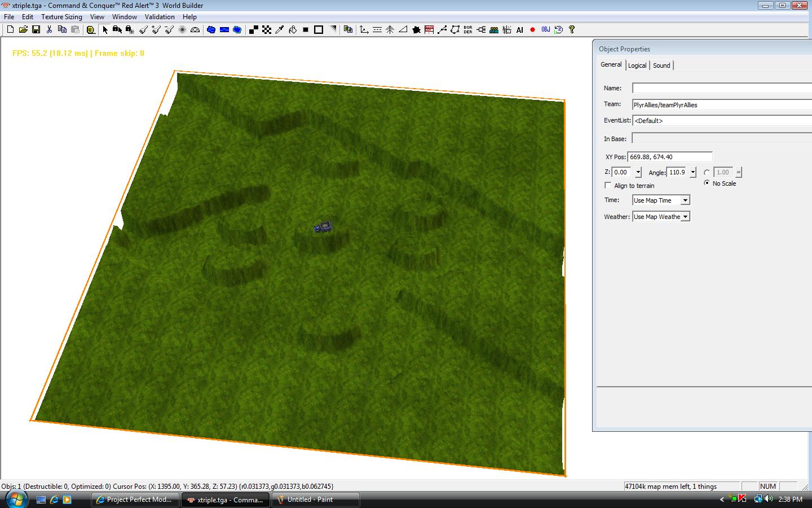This screenshot has height=508, width=812.
Task: Select the ramp tool triangle icon
Action: pos(403,29)
